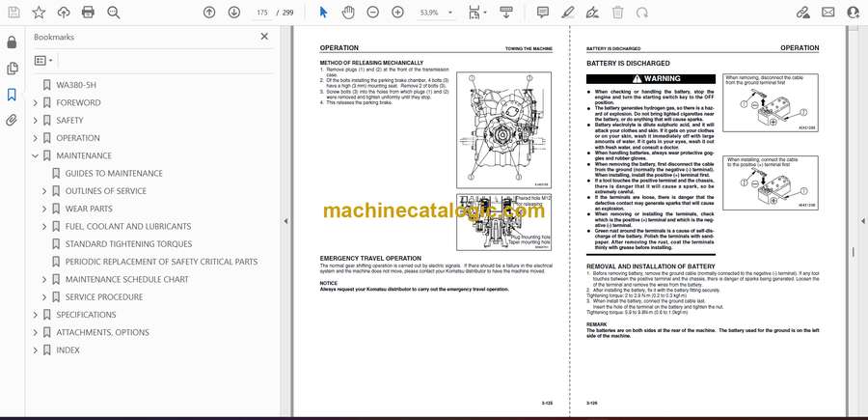Expand the INDEX bookmark
Image resolution: width=868 pixels, height=420 pixels.
tap(36, 350)
